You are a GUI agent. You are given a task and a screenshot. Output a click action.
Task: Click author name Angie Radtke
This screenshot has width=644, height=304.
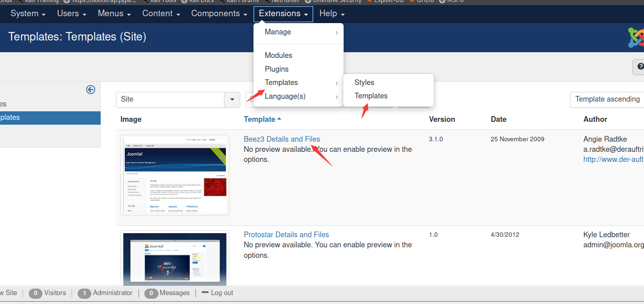click(x=605, y=139)
